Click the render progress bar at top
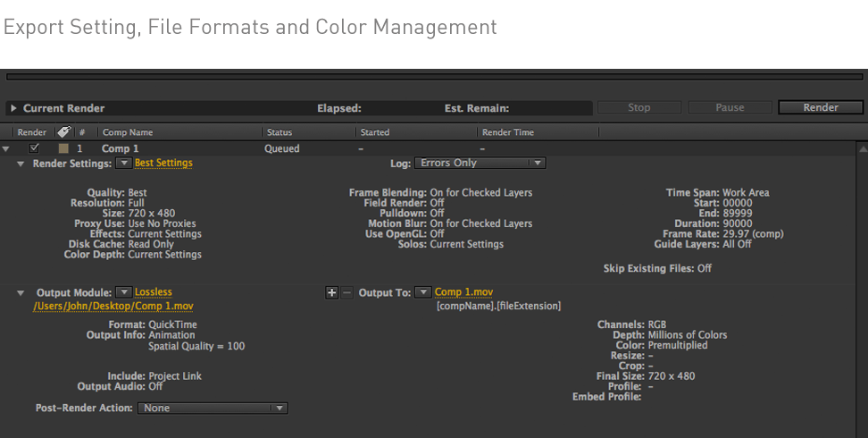868x438 pixels. click(x=434, y=77)
